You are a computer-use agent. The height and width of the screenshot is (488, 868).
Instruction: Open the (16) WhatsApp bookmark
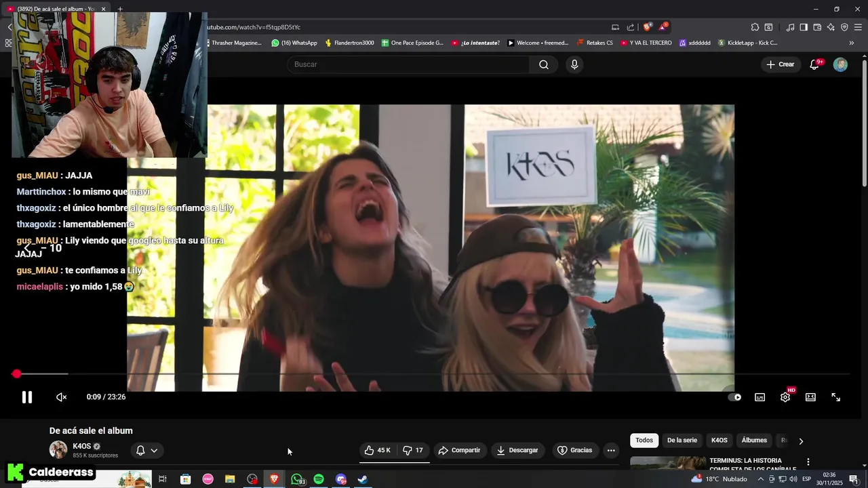(294, 43)
